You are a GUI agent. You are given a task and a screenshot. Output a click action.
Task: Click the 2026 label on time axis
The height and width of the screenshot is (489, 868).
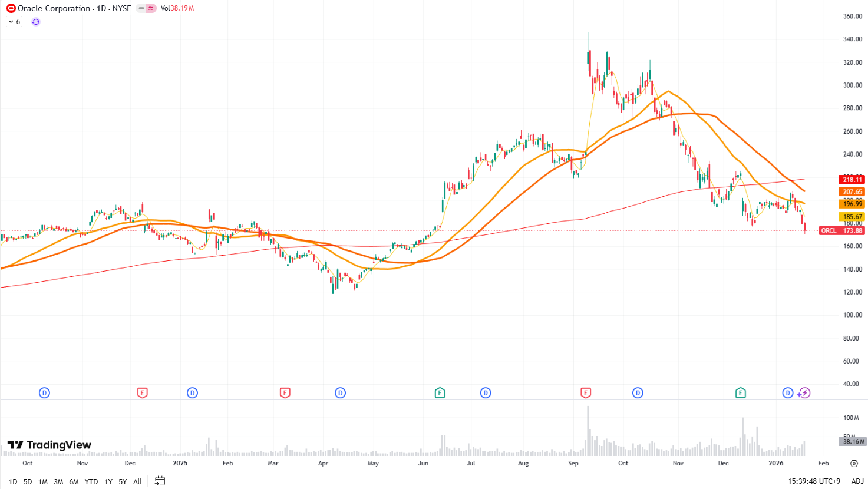click(776, 464)
